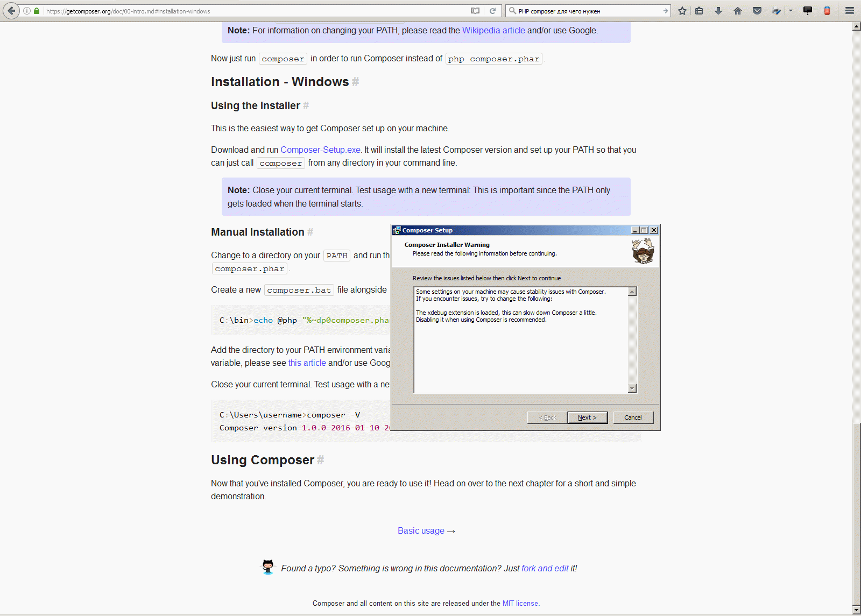The width and height of the screenshot is (861, 616).
Task: Open the MIT license link
Action: coord(520,604)
